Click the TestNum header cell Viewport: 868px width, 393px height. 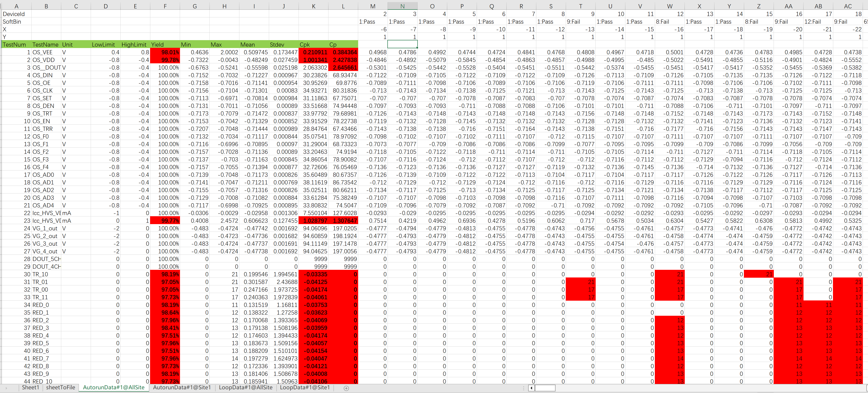click(x=16, y=45)
